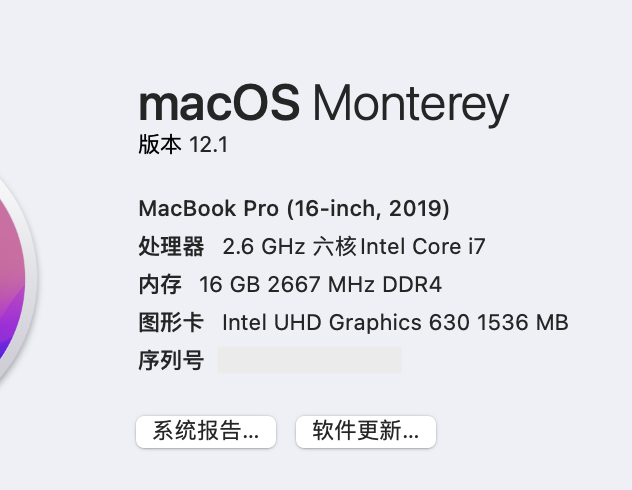Click the 处理器 processor label
This screenshot has height=490, width=632.
[171, 246]
